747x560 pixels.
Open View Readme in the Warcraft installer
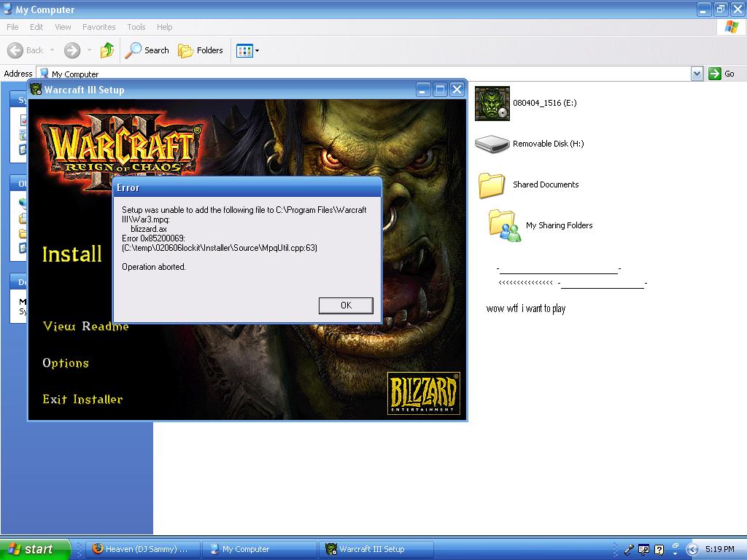coord(86,326)
